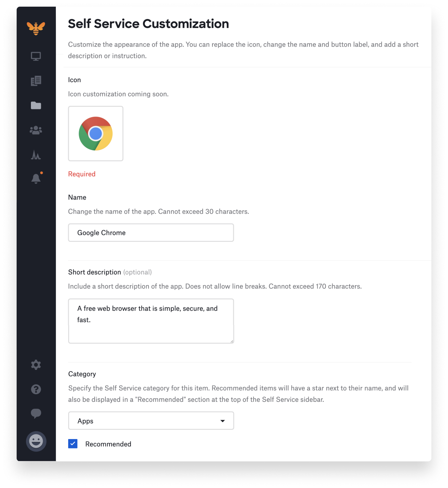Select the Users sidebar icon

click(x=36, y=130)
